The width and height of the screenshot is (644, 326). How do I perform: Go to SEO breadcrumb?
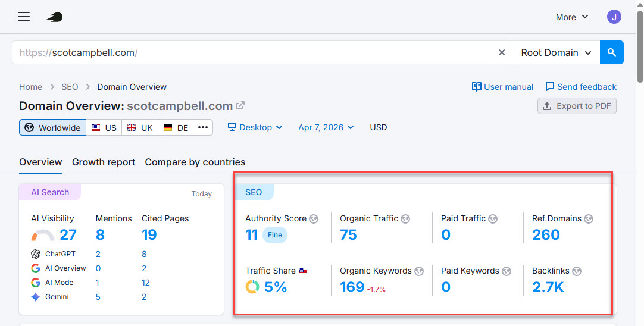tap(70, 87)
